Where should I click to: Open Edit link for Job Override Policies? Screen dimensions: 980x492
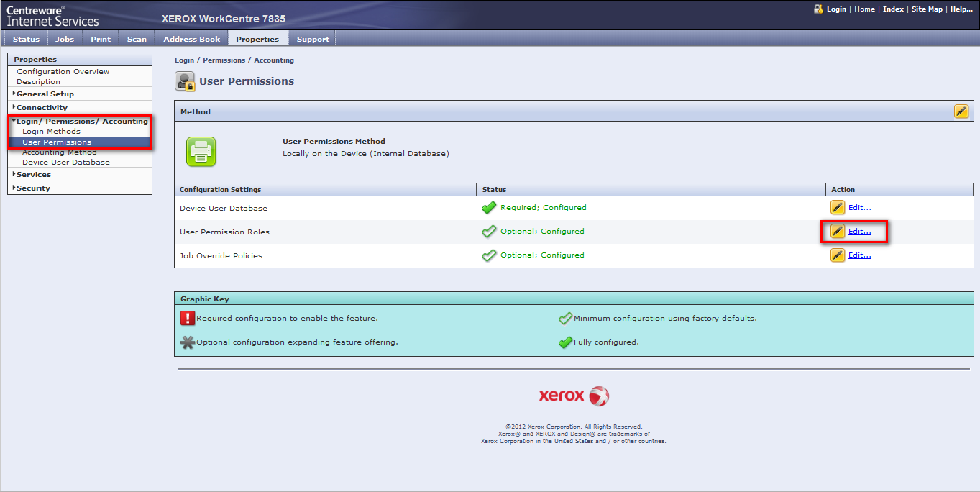(x=859, y=255)
